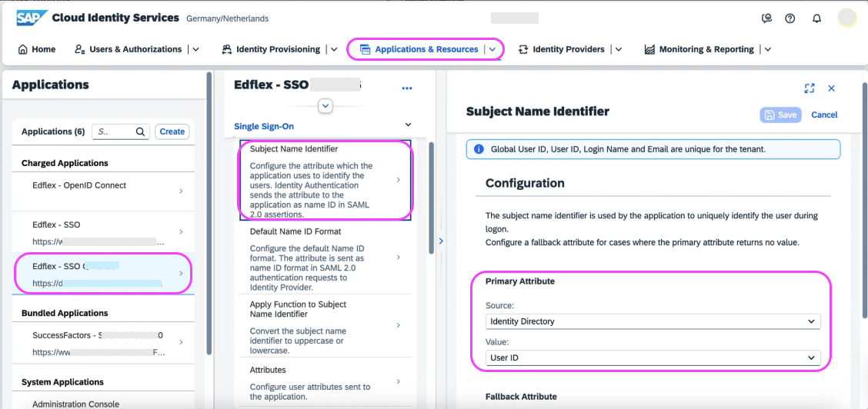Click the Single Sign-On list scrollbar
868x409 pixels.
(x=431, y=198)
